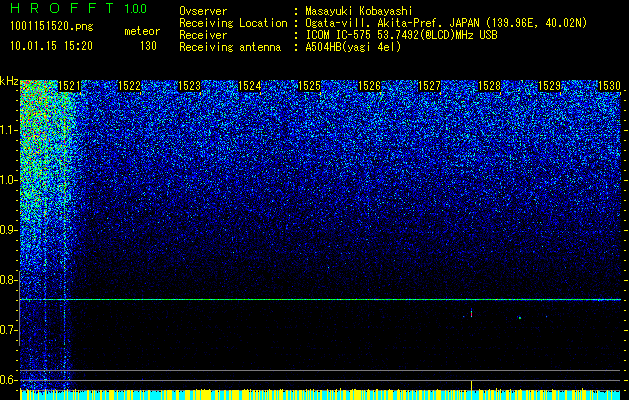
Task: Click the tall yellow signal spike in bottom bar
Action: [471, 384]
